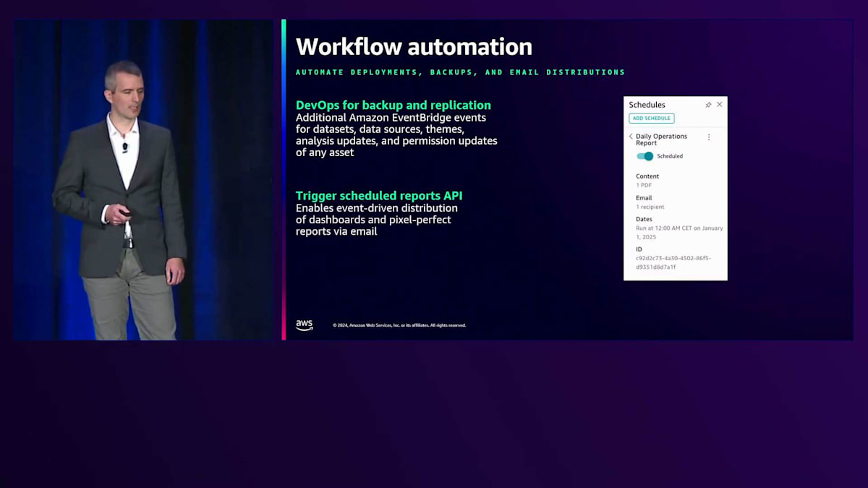Select the schedule ID c92d2c73 value
This screenshot has height=488, width=868.
673,262
